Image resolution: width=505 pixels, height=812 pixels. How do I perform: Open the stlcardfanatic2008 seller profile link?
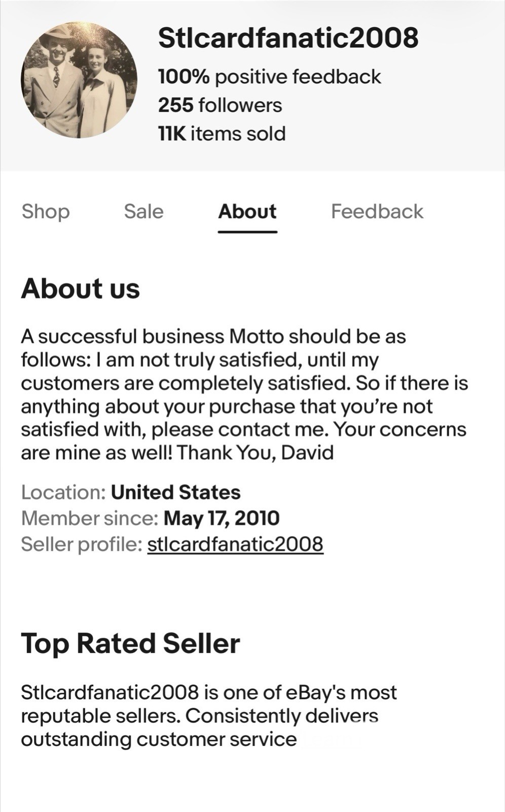235,544
